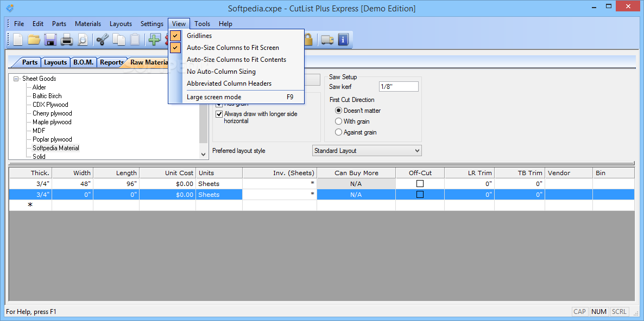Click the Copy toolbar icon

[x=119, y=40]
